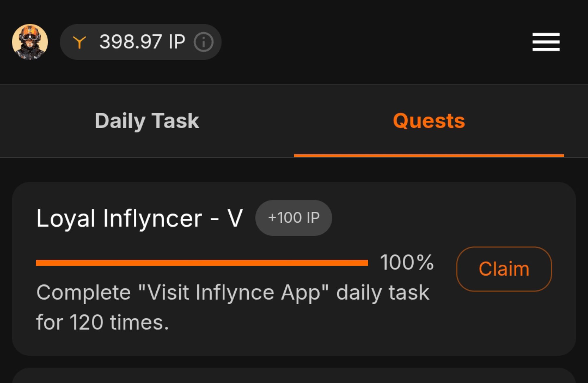Viewport: 588px width, 383px height.
Task: Tap the partially visible next quest card
Action: (293, 376)
